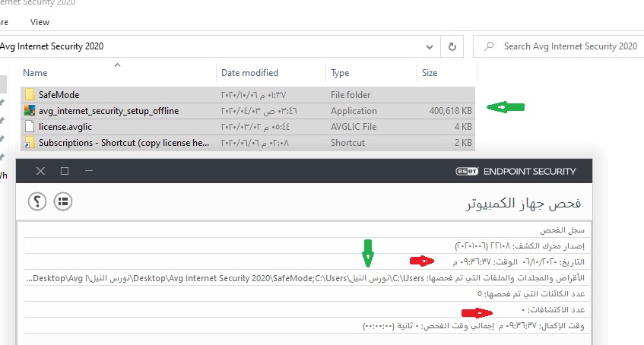Sort files by Size column header
This screenshot has width=644, height=345.
tap(428, 73)
